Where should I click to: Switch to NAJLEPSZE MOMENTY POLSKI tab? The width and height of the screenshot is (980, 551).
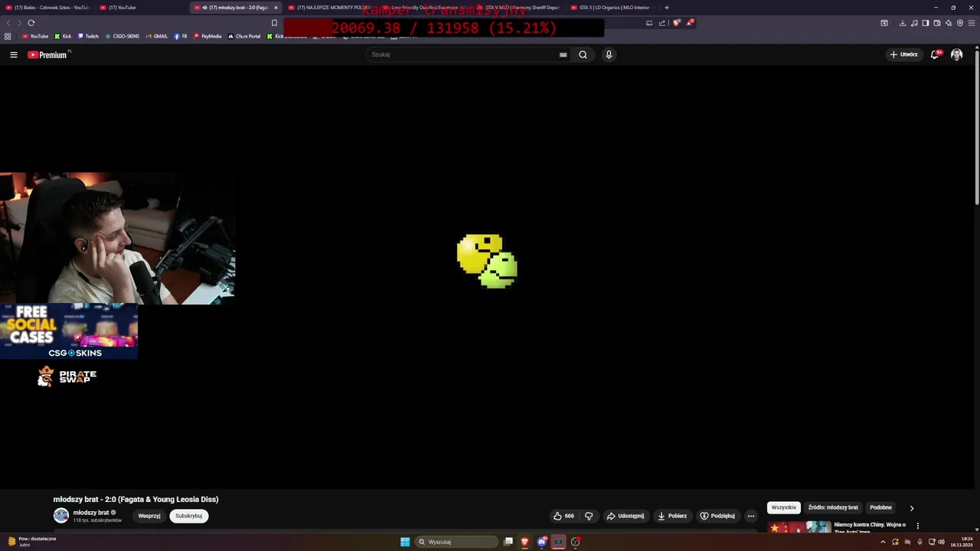pos(329,8)
